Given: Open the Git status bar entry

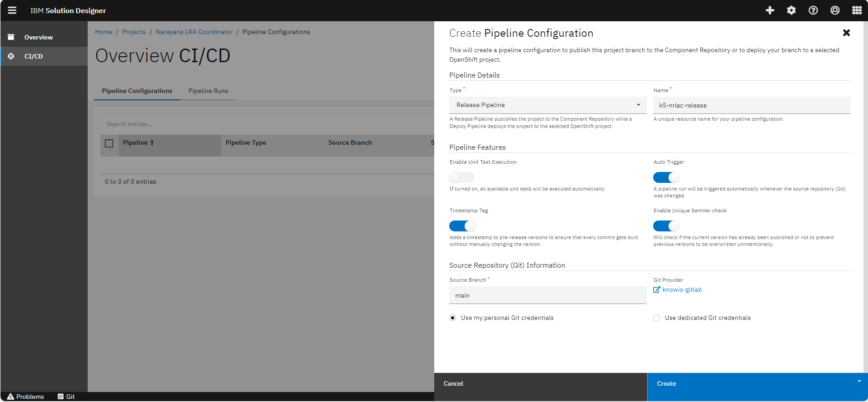Looking at the screenshot, I should tap(66, 397).
